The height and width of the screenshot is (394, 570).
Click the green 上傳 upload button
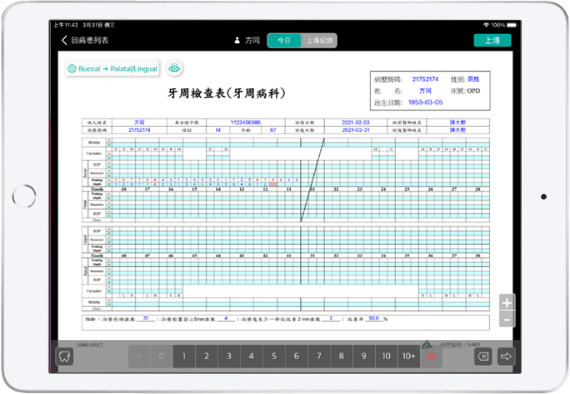pos(492,40)
